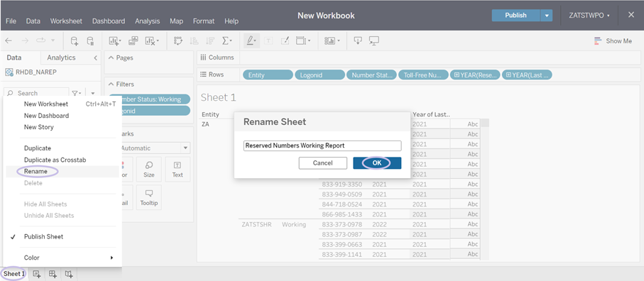Collapse the Data pane with the chevron
Image resolution: width=644 pixels, height=281 pixels.
[x=95, y=58]
